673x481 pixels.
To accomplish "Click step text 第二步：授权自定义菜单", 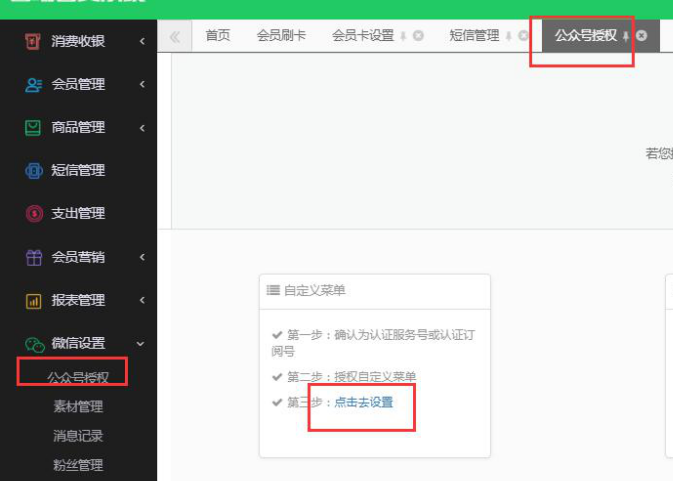I will pos(352,377).
